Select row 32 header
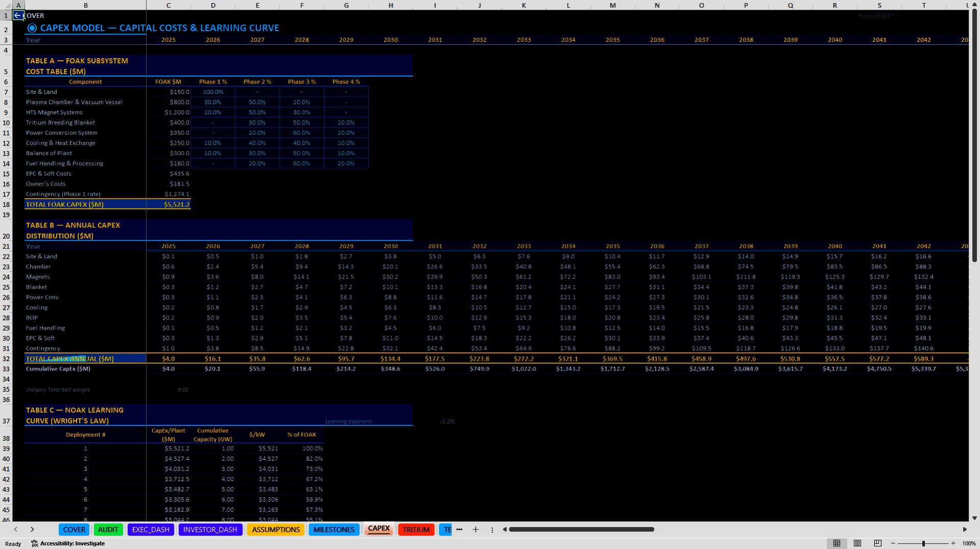Viewport: 980px width, 549px height. pyautogui.click(x=6, y=359)
